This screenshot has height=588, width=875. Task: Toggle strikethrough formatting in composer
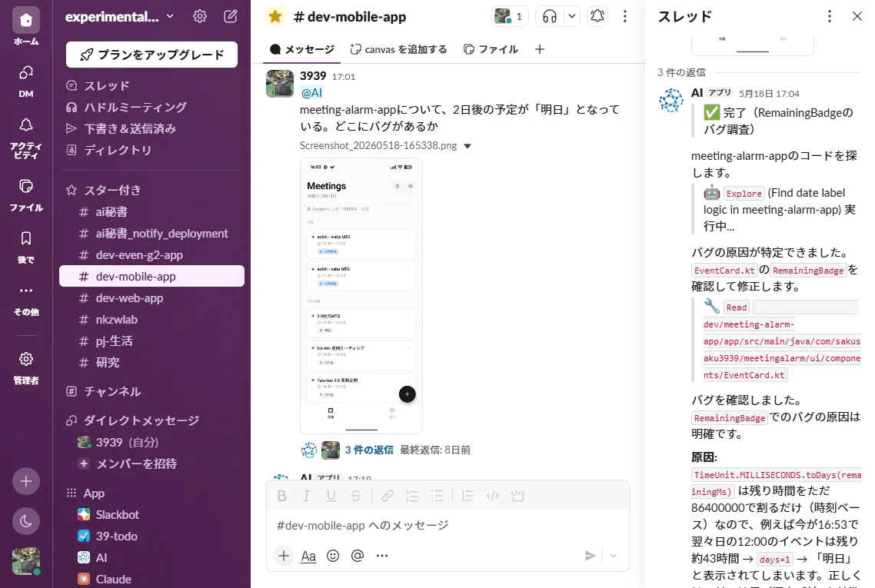pyautogui.click(x=355, y=496)
